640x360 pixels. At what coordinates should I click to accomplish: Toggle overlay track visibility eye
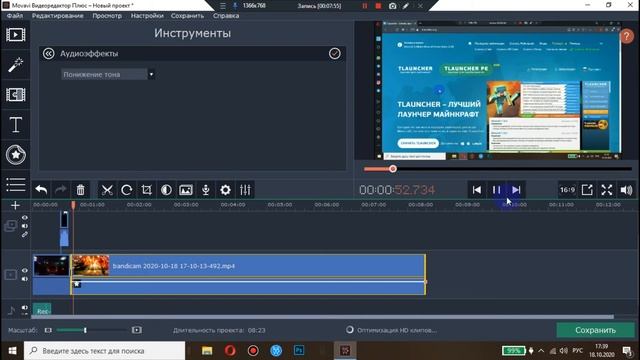tap(25, 218)
